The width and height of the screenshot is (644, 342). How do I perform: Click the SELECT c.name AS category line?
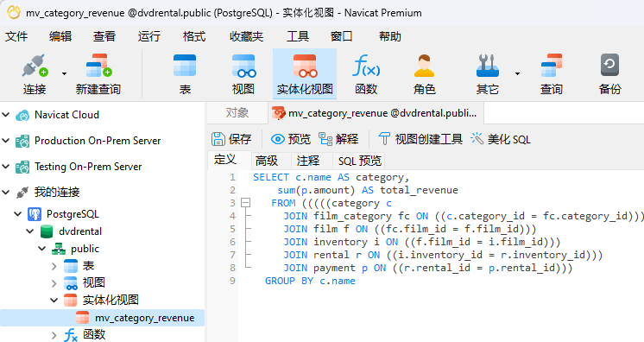pyautogui.click(x=331, y=178)
